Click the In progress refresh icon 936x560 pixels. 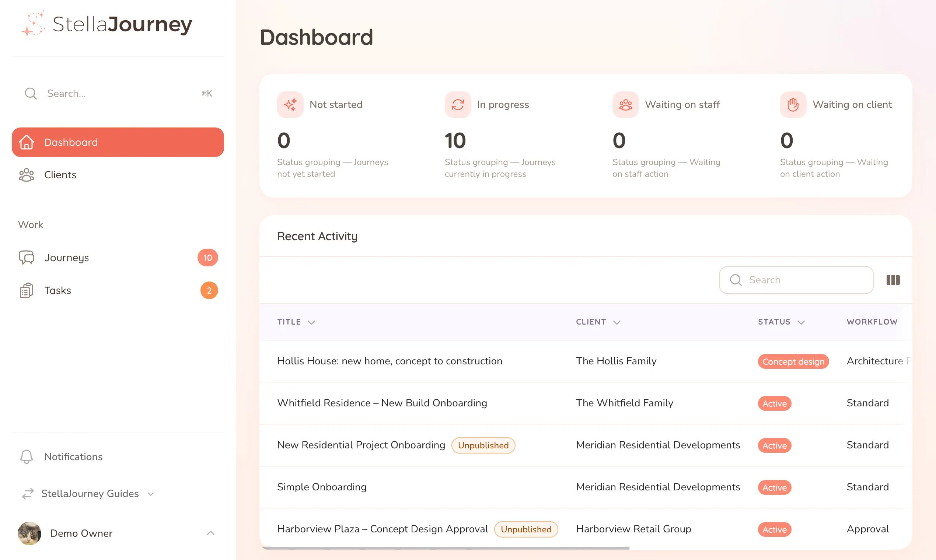(458, 105)
